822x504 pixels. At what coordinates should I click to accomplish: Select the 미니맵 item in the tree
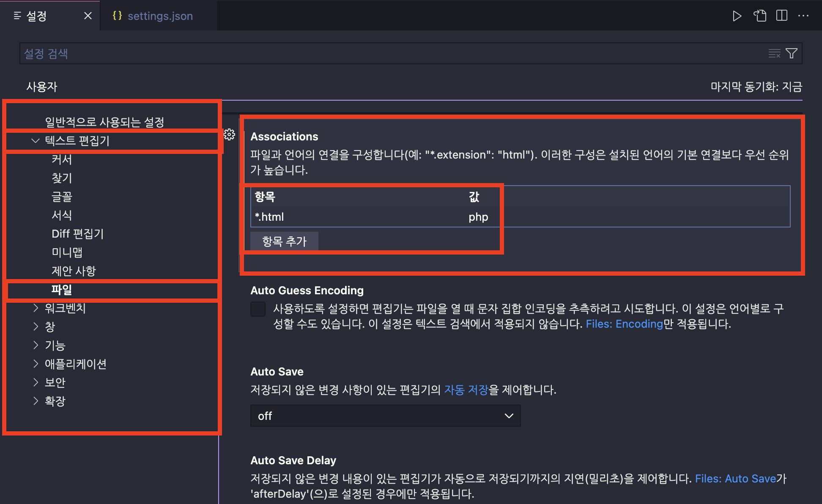click(x=67, y=252)
